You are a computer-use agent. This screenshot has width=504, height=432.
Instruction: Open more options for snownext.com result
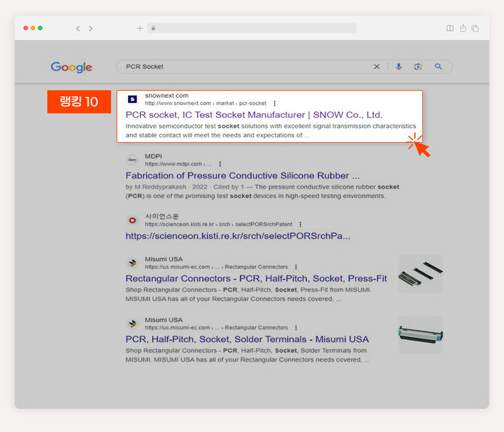point(275,103)
